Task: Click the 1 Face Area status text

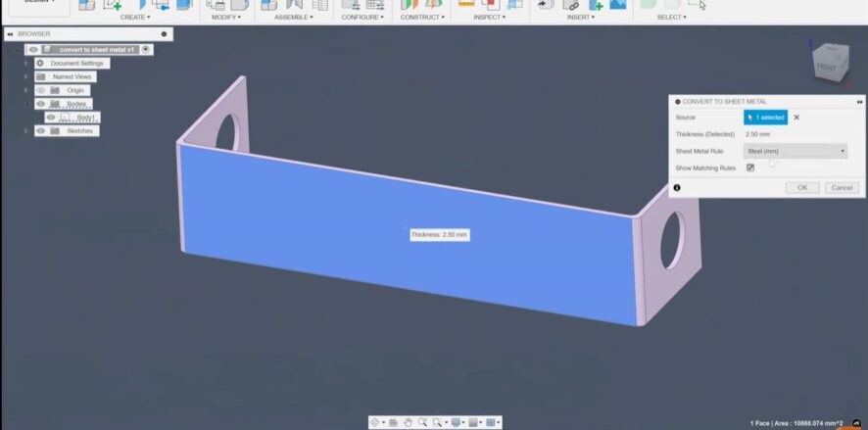Action: coord(796,423)
